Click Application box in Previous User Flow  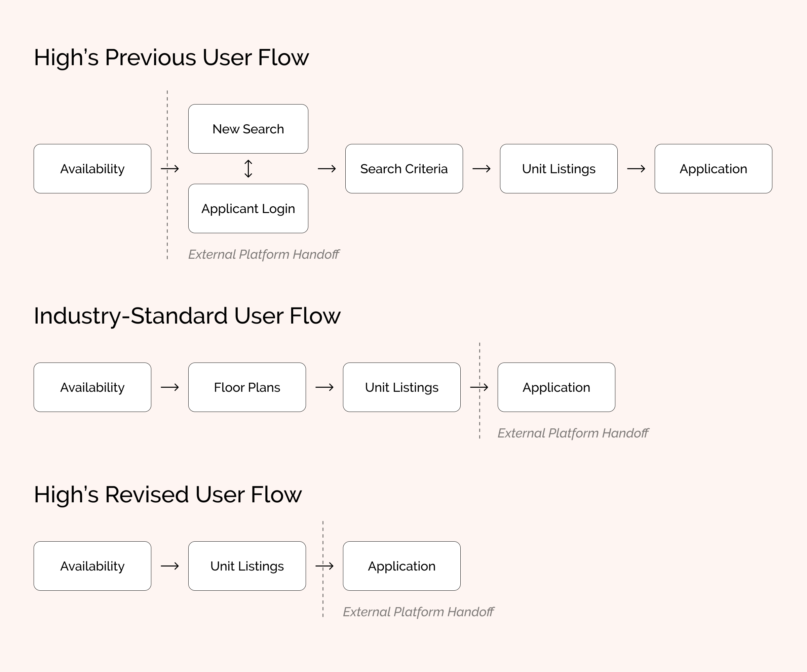coord(713,169)
